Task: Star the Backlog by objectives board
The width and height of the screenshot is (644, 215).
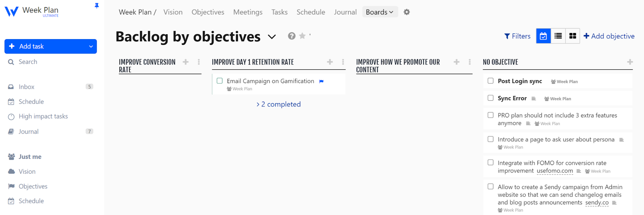Action: click(x=302, y=36)
